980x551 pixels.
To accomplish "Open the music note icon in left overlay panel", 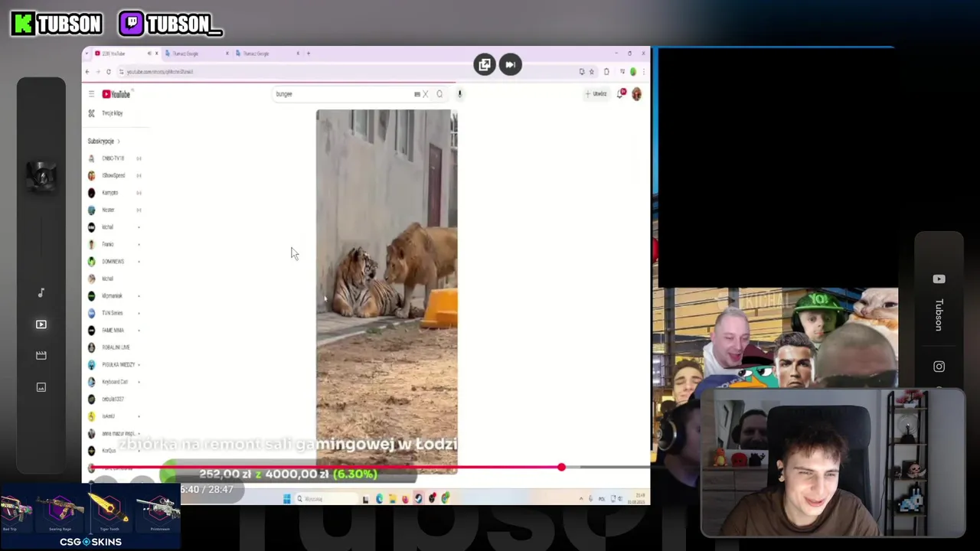I will (41, 292).
